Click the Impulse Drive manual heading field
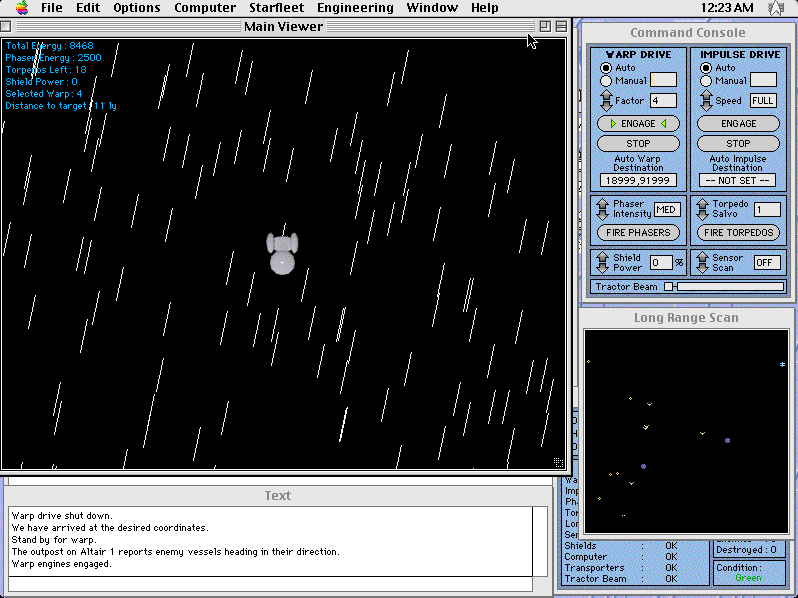 pos(763,80)
